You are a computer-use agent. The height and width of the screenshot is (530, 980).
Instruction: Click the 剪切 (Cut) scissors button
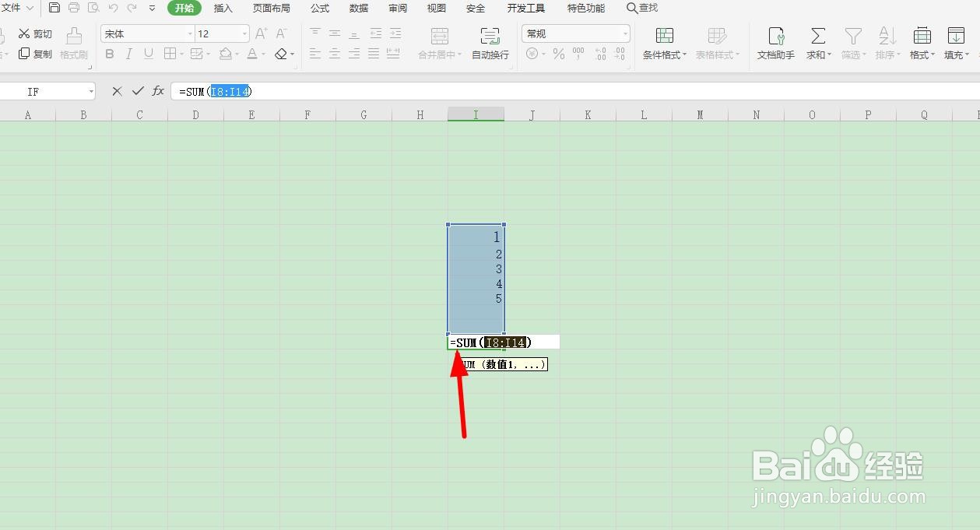[x=36, y=33]
